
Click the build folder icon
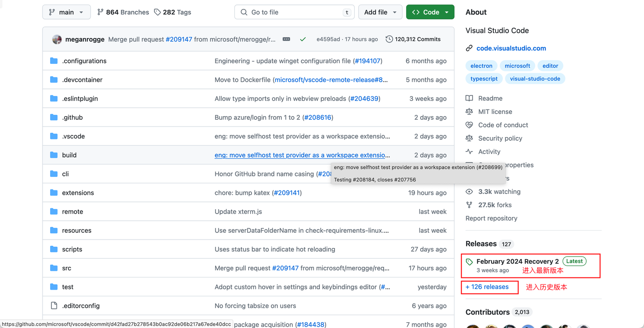(x=54, y=155)
